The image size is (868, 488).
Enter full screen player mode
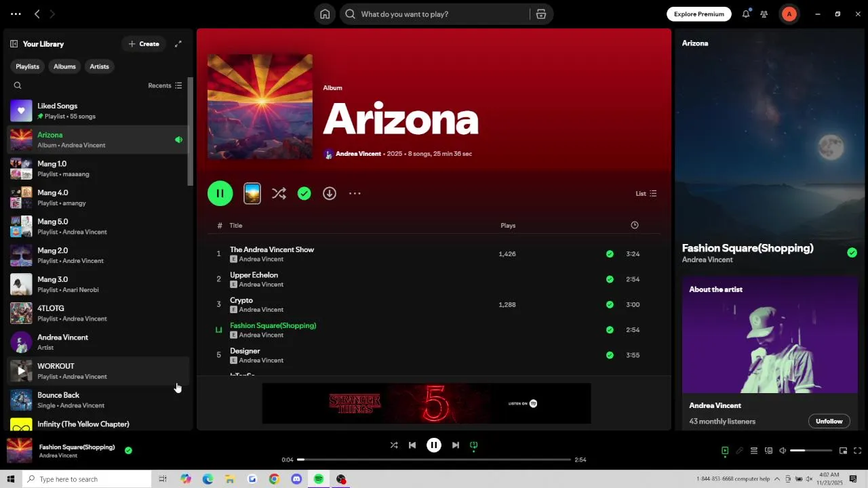point(858,451)
